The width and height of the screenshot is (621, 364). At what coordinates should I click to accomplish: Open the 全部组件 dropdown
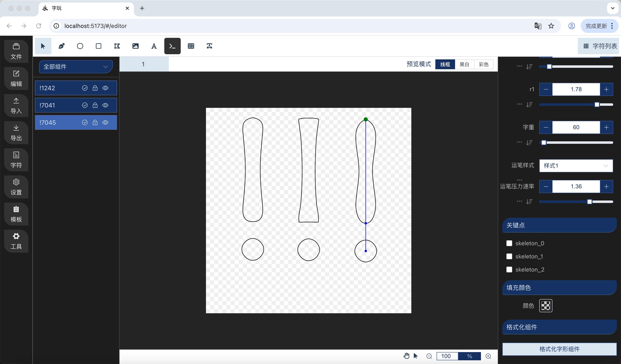point(76,67)
